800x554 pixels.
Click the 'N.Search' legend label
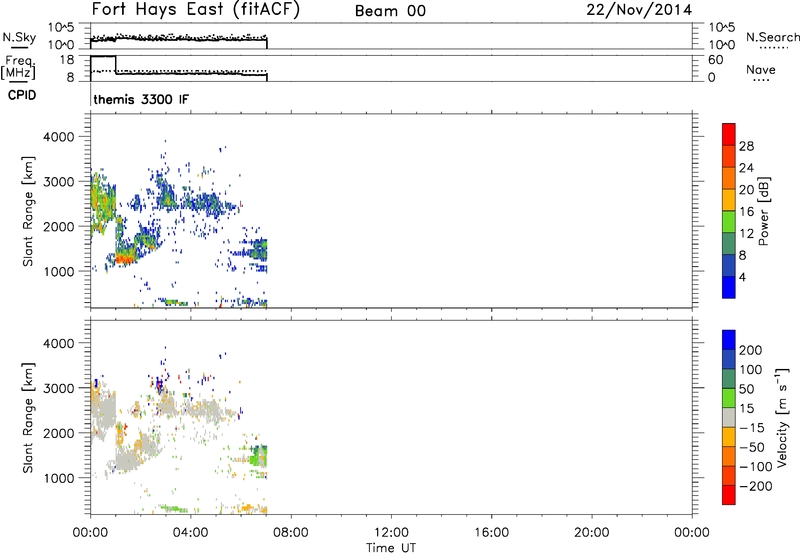coord(772,37)
